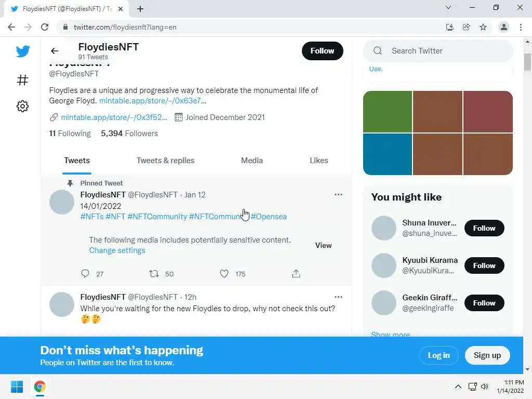Open Settings gear in Twitter sidebar
Image resolution: width=532 pixels, height=399 pixels.
point(22,106)
